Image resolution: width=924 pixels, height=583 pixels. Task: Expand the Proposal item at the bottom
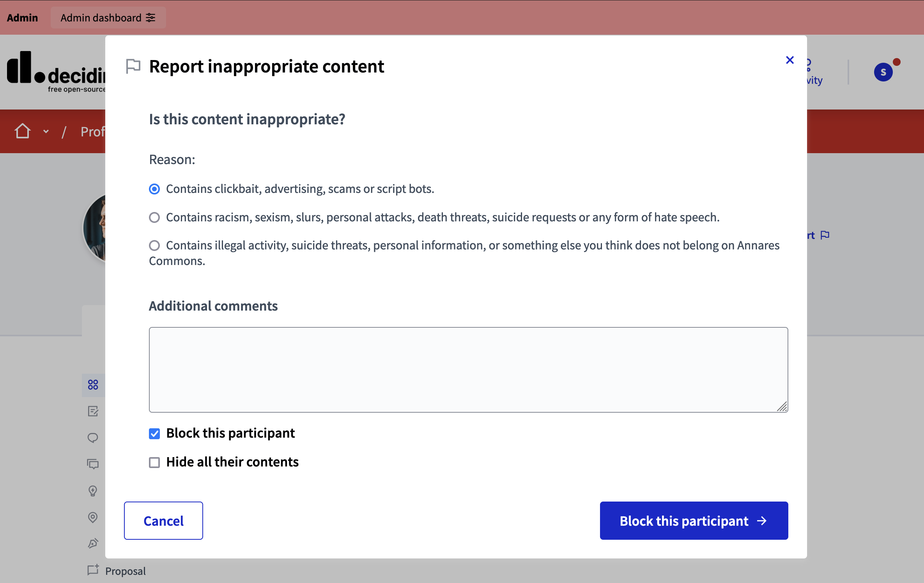tap(125, 571)
